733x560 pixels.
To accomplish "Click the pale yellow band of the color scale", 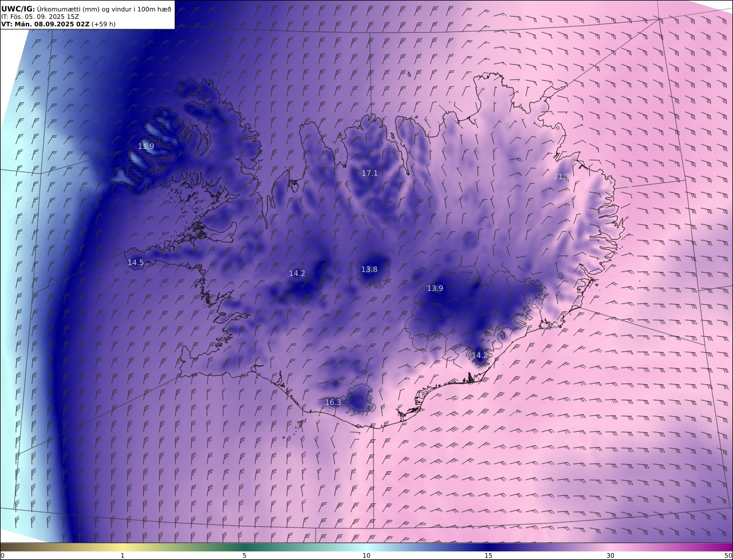I will 122,547.
